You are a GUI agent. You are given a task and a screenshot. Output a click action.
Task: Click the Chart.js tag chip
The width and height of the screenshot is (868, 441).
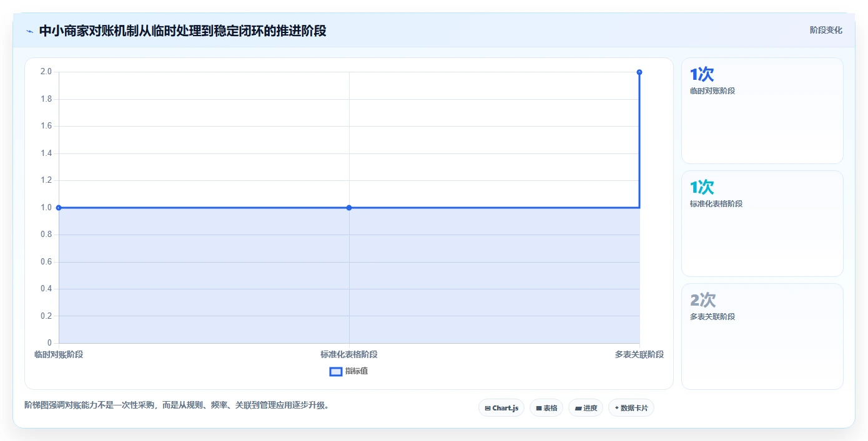coord(501,408)
